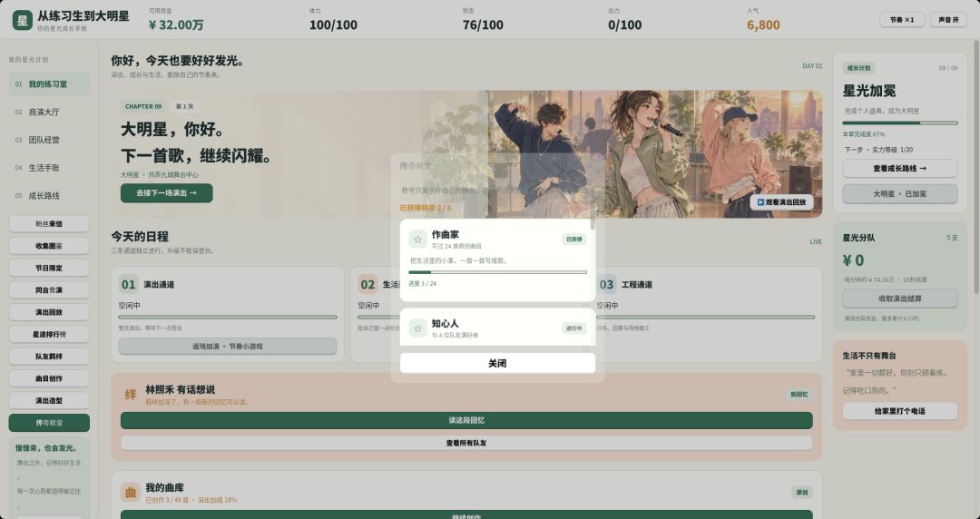Open 我的练习室 in the sidebar
The width and height of the screenshot is (980, 519).
(49, 83)
